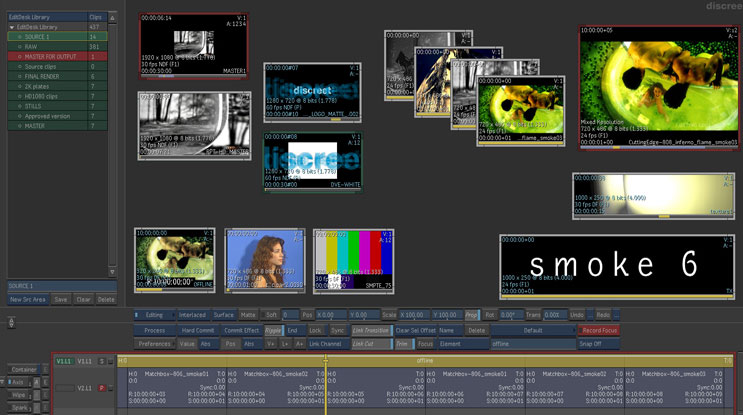Viewport: 743px width, 415px height.
Task: Collapse the EditDesk Library tree arrow
Action: (x=12, y=27)
